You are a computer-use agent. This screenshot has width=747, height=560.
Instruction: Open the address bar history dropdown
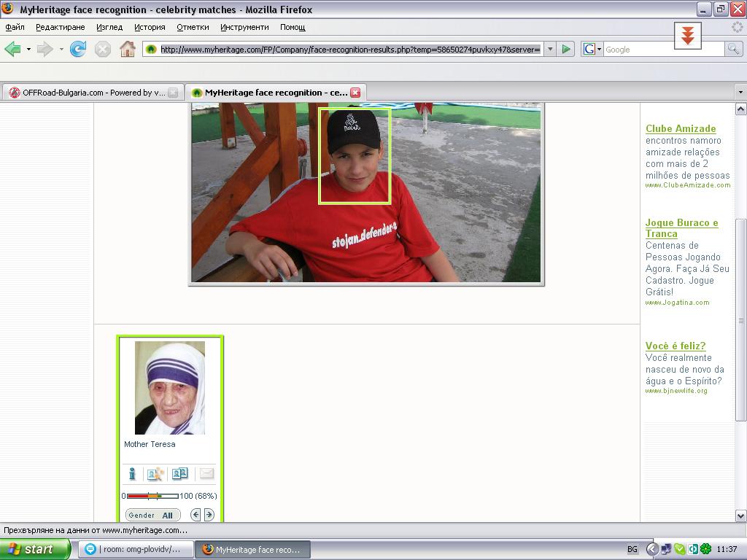(x=550, y=50)
